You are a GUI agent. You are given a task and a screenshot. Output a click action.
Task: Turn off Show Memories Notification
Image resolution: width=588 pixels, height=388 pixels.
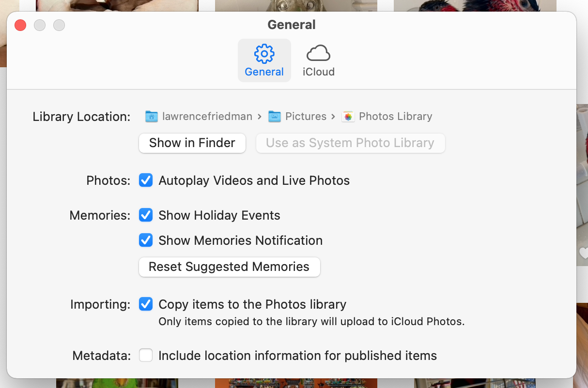(x=146, y=240)
